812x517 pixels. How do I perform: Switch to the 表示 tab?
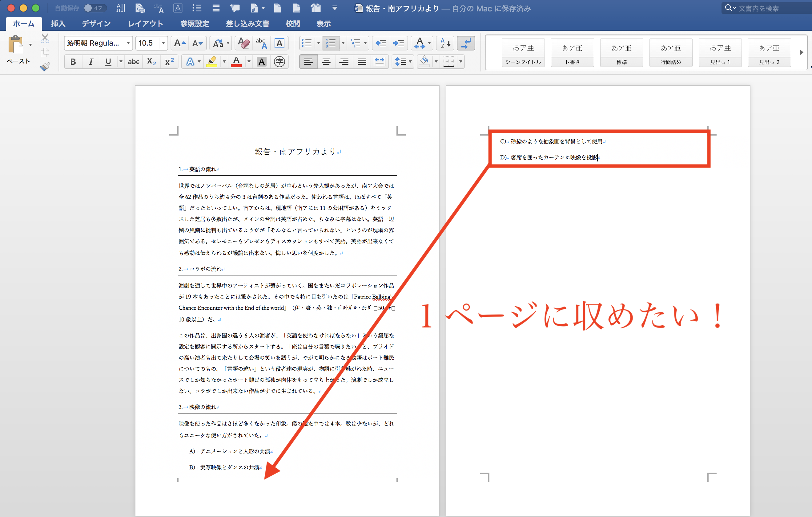[324, 24]
